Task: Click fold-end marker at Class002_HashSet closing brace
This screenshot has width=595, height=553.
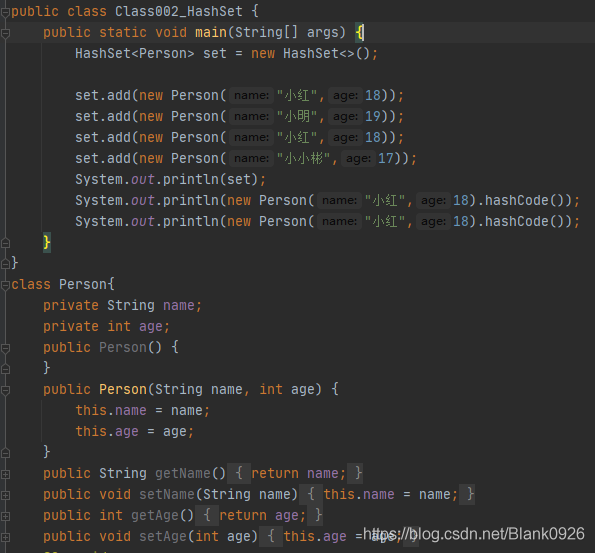Action: point(5,263)
